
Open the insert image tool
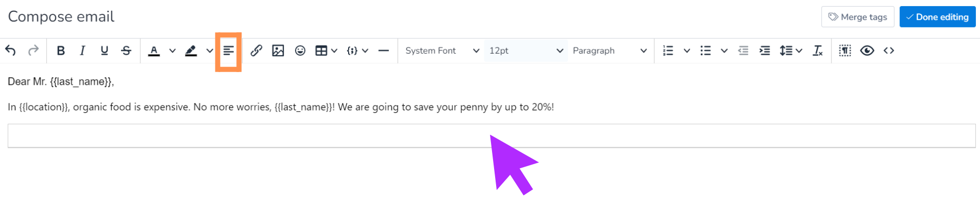(278, 51)
